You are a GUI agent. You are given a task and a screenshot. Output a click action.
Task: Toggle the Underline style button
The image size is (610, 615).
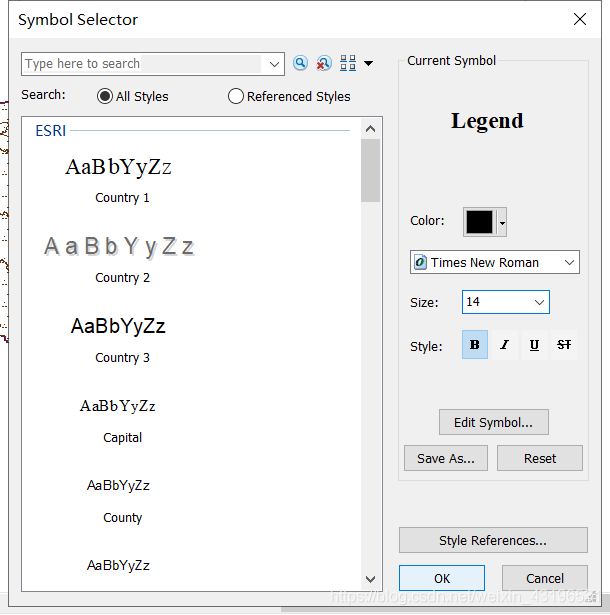coord(534,344)
